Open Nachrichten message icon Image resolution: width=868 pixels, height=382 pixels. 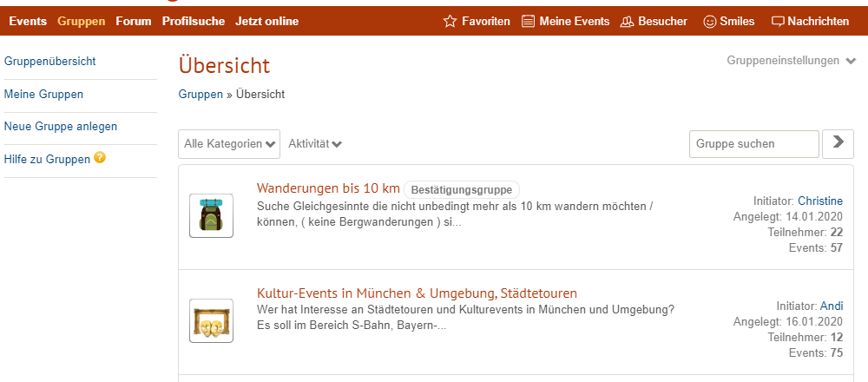pyautogui.click(x=778, y=21)
